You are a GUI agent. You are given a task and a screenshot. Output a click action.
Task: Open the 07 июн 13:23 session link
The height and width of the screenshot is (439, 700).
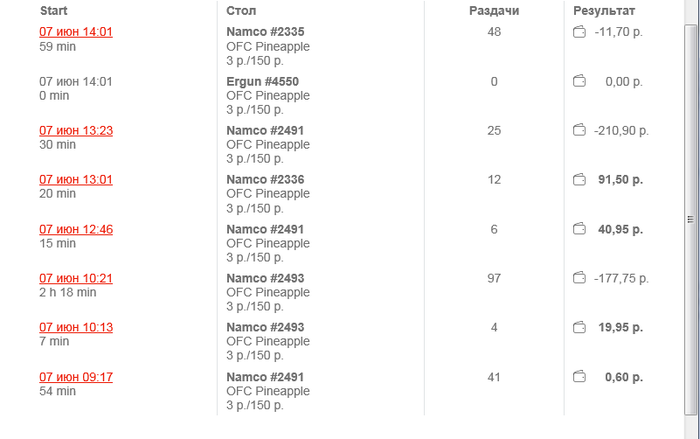click(x=76, y=130)
